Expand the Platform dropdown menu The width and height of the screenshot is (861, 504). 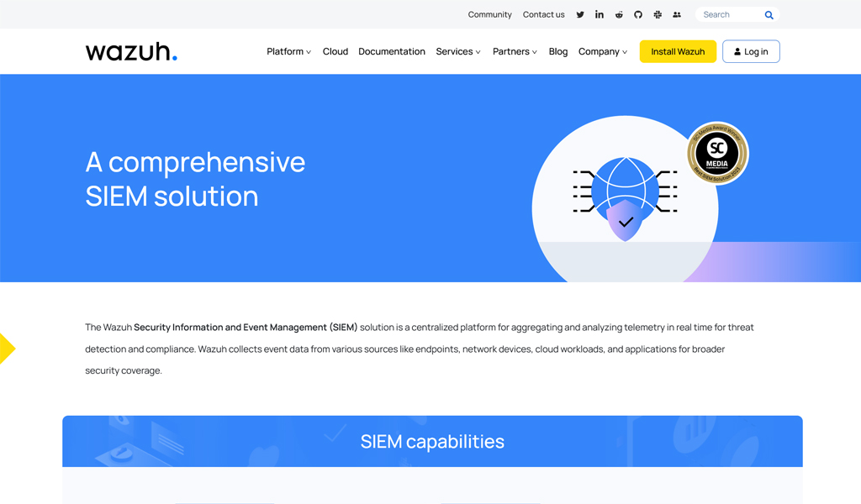pos(288,51)
